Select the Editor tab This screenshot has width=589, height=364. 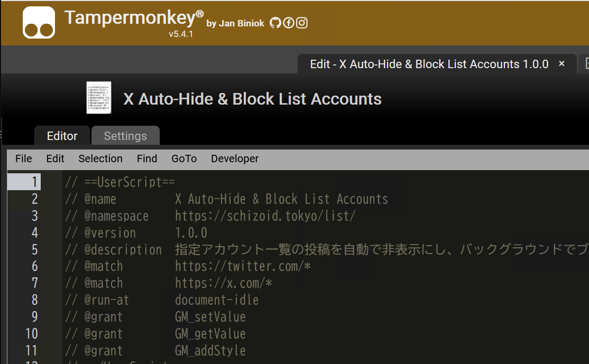[62, 135]
